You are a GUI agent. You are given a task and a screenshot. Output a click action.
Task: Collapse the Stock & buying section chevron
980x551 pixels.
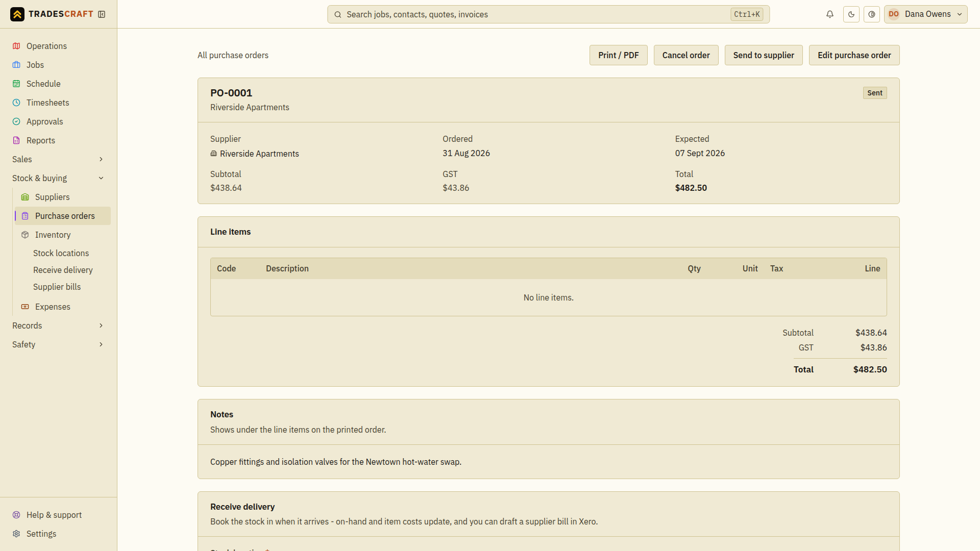coord(101,178)
